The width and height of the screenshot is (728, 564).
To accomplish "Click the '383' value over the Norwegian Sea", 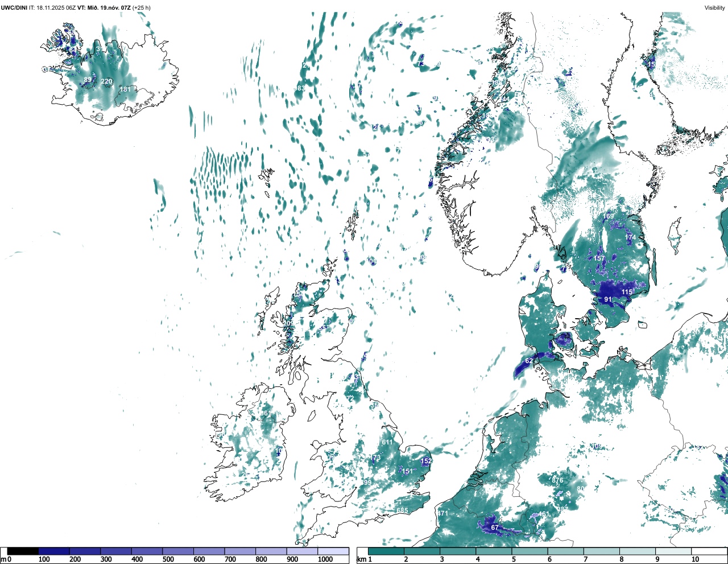I will click(300, 89).
